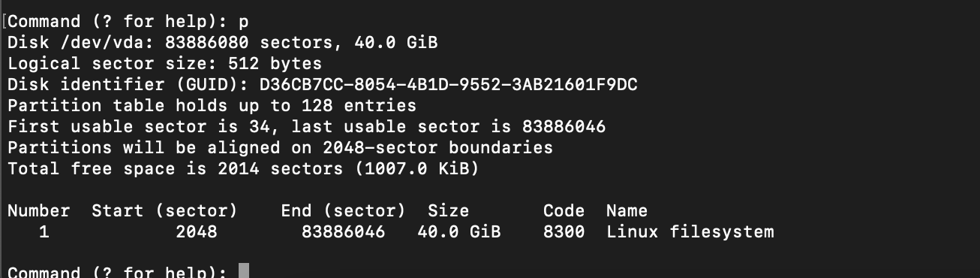
Task: Click the typed 'p' command on first line
Action: tap(243, 21)
